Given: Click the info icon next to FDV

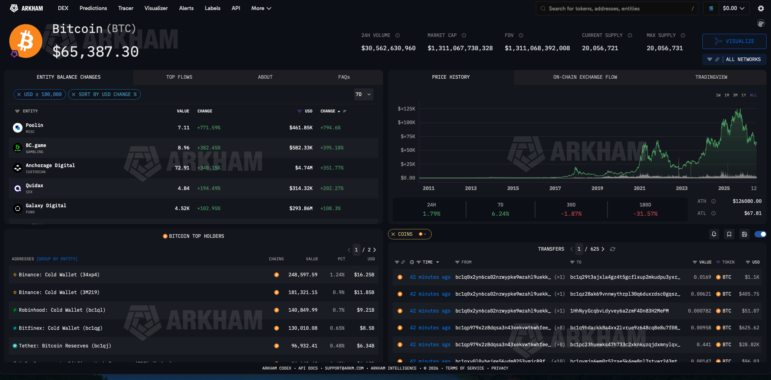Looking at the screenshot, I should pos(521,35).
